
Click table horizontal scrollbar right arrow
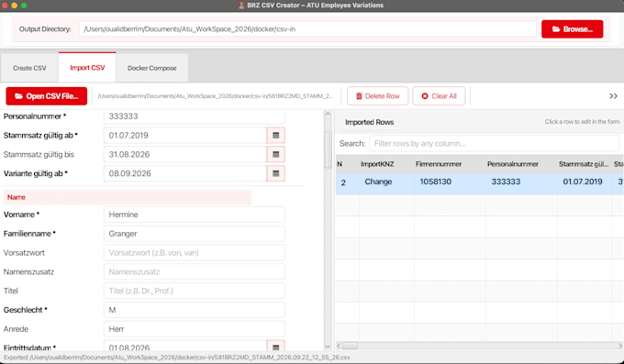click(620, 346)
